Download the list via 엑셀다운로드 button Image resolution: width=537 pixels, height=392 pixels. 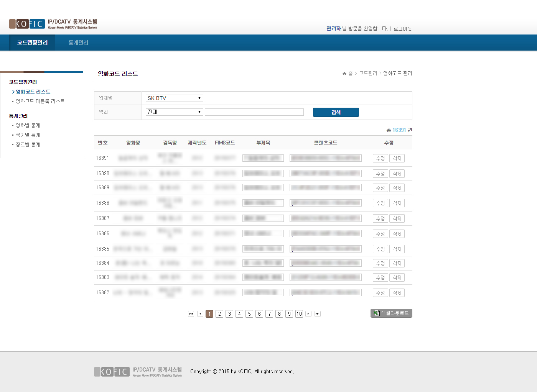pyautogui.click(x=391, y=313)
